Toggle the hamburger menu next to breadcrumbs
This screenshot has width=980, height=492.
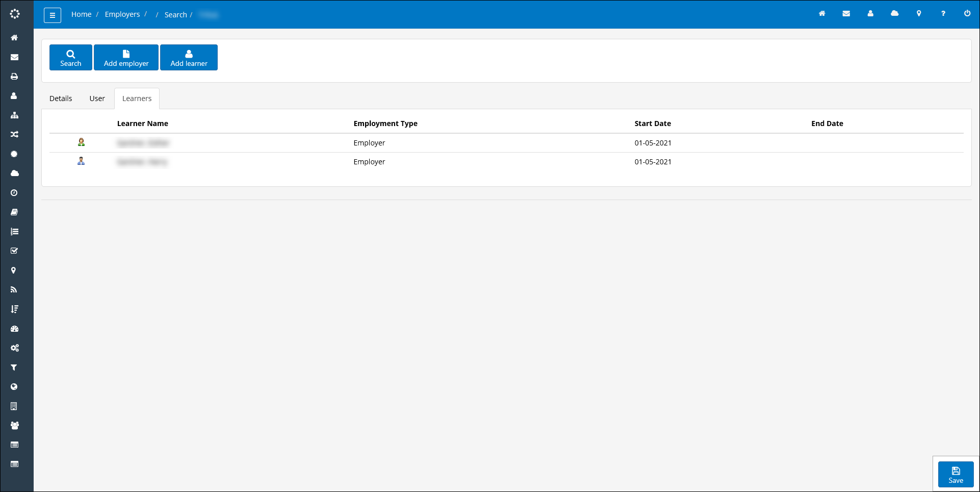click(x=53, y=15)
